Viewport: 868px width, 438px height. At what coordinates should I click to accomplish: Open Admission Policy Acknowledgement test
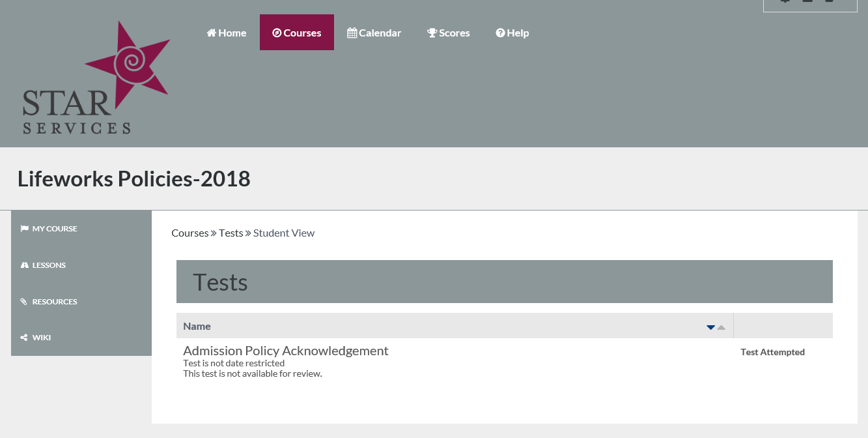(x=285, y=351)
